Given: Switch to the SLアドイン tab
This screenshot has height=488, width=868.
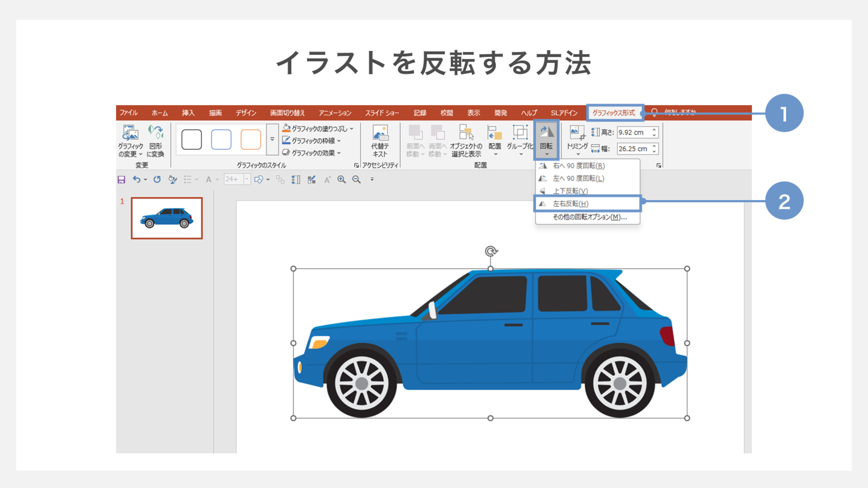Looking at the screenshot, I should (x=564, y=113).
